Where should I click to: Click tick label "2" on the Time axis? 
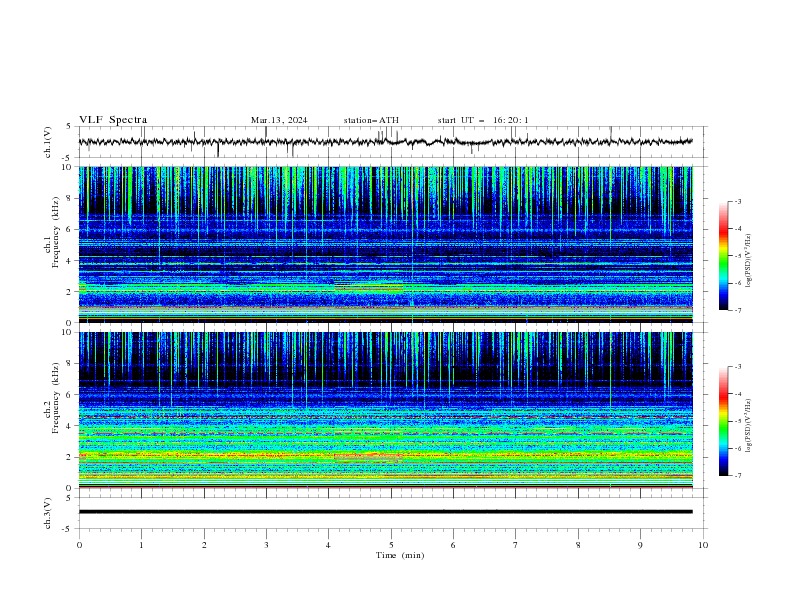point(204,545)
